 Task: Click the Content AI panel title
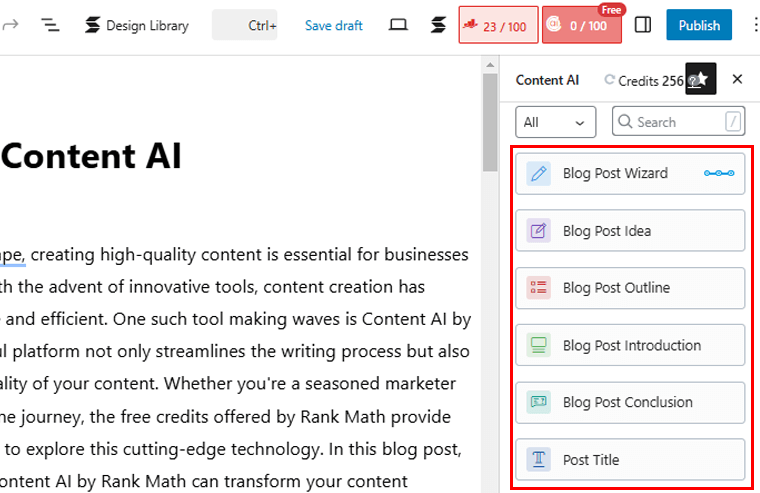[x=547, y=80]
